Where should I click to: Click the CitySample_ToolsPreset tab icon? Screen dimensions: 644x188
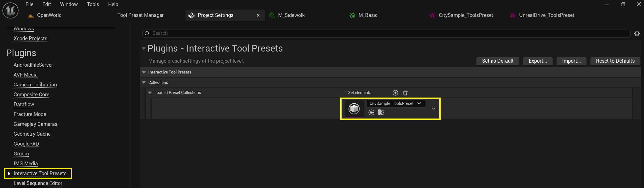[x=433, y=15]
